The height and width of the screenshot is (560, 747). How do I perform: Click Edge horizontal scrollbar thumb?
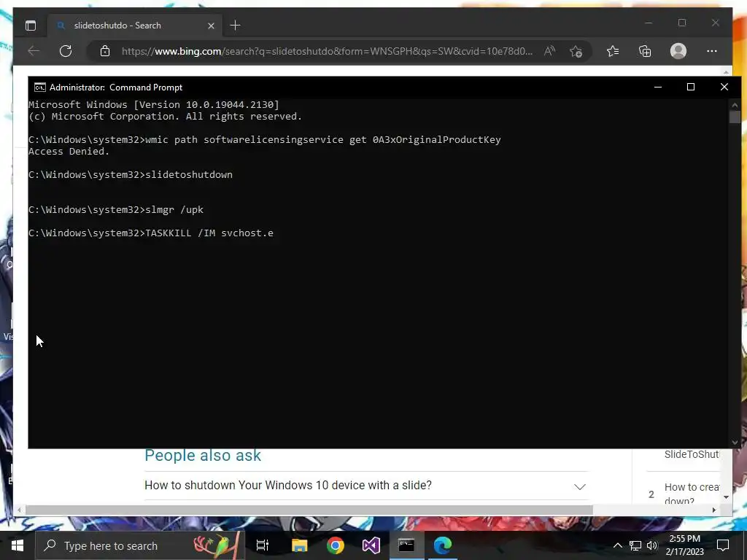(309, 510)
